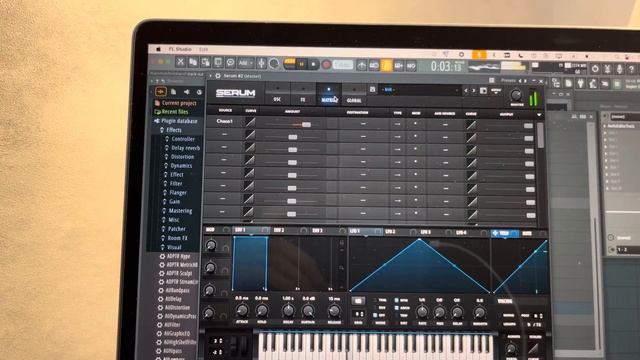Click Serum's preset name field
Screen dimensions: 640x360
pyautogui.click(x=419, y=90)
